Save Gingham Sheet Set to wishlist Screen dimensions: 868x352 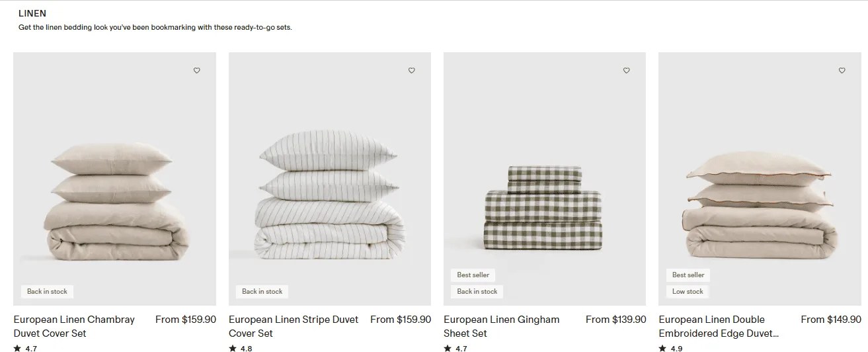(x=627, y=71)
